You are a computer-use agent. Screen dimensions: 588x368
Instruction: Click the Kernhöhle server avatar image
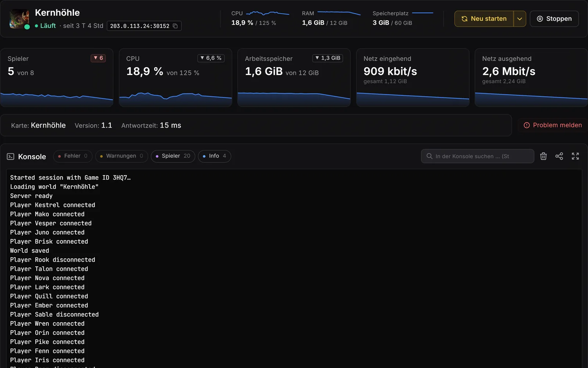[19, 19]
